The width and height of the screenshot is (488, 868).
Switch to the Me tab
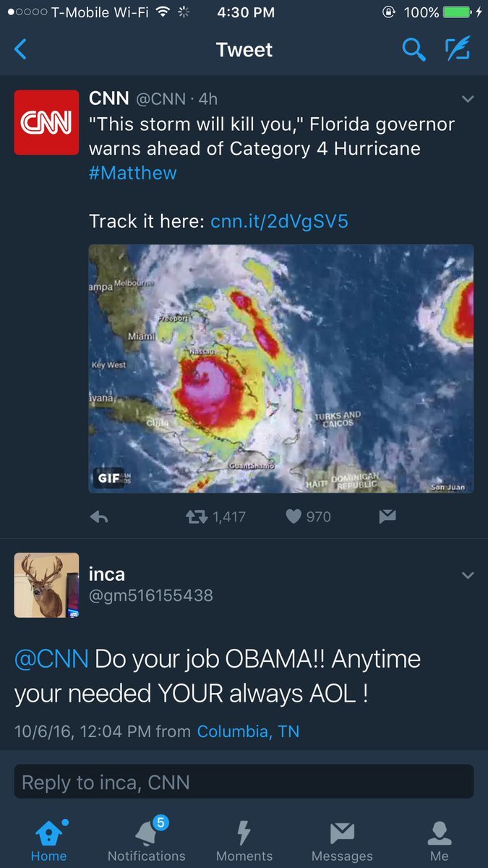pos(439,841)
